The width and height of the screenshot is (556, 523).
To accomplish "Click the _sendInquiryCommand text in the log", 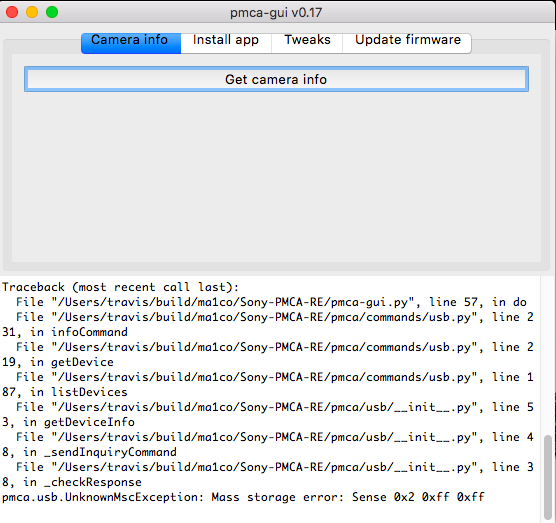I will [110, 452].
